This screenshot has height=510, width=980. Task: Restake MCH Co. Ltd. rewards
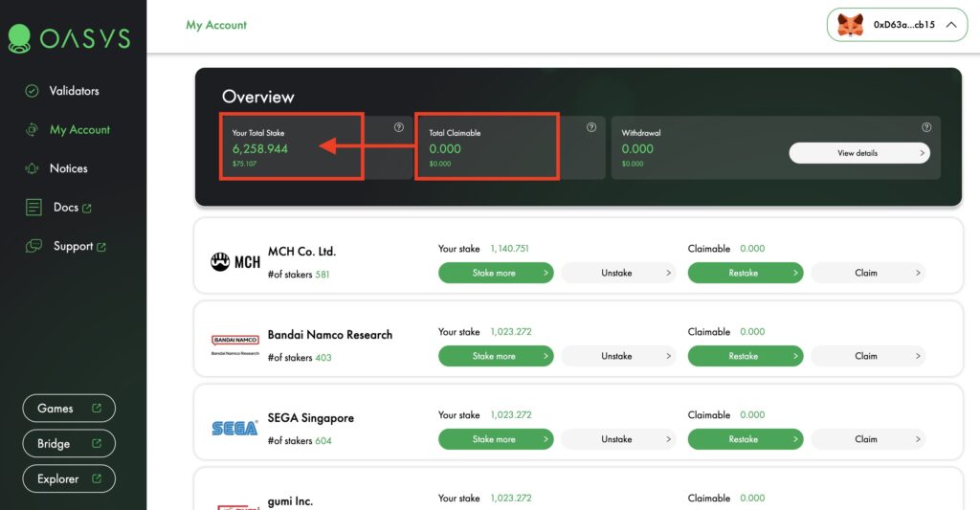[x=745, y=273]
